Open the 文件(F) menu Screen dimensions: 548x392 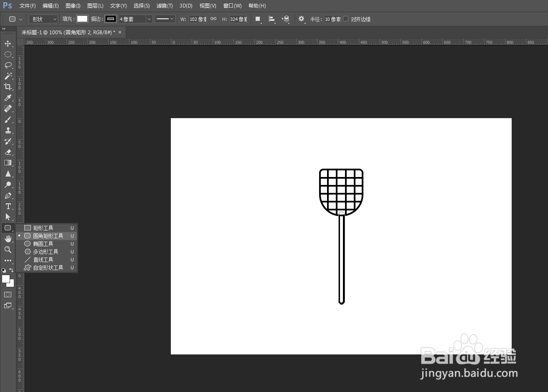point(28,6)
